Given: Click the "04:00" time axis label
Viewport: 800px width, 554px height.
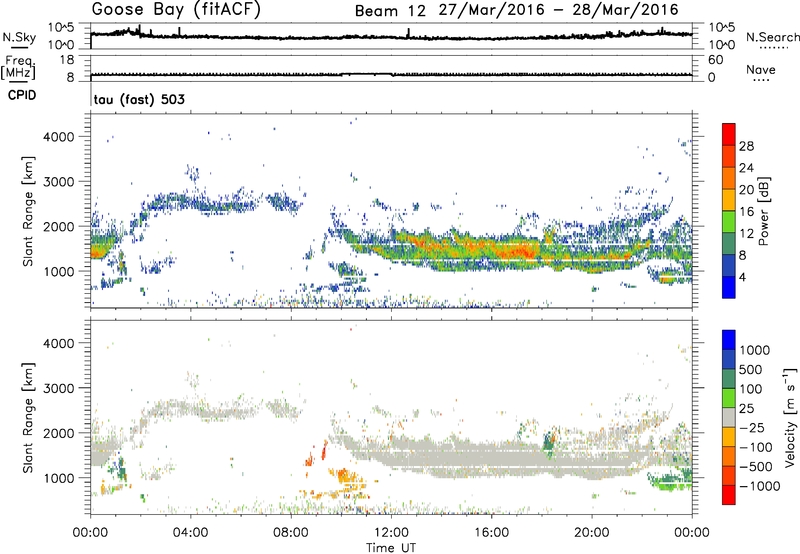Looking at the screenshot, I should point(190,533).
